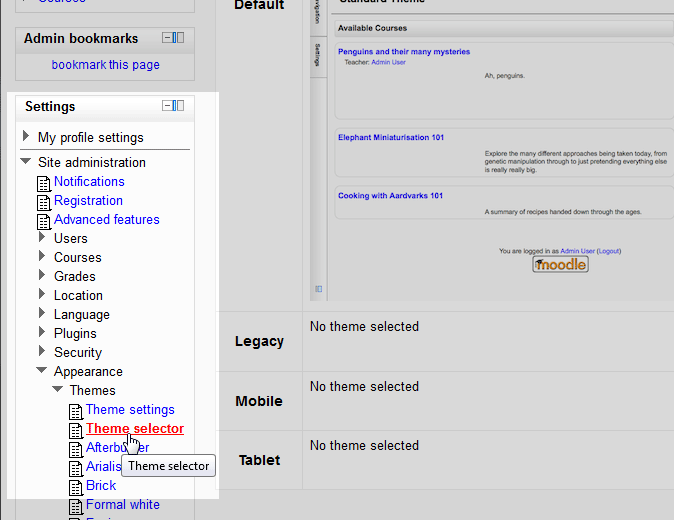Hide the Admin bookmarks block
This screenshot has height=520, width=674.
click(168, 38)
